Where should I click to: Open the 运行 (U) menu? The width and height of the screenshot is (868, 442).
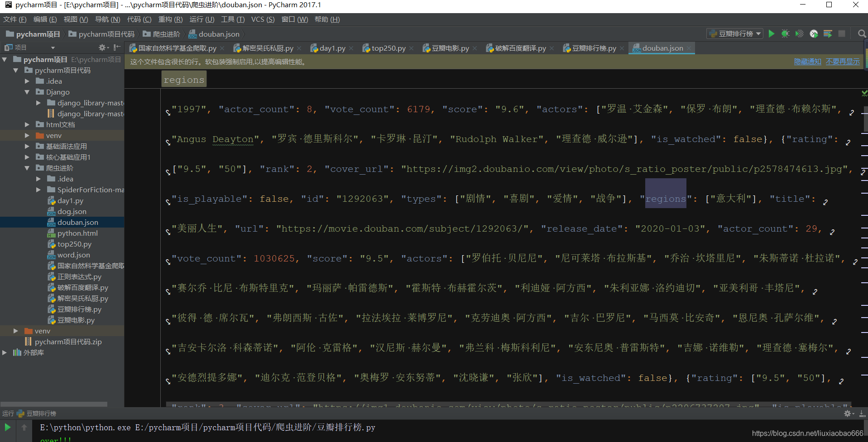pyautogui.click(x=202, y=19)
